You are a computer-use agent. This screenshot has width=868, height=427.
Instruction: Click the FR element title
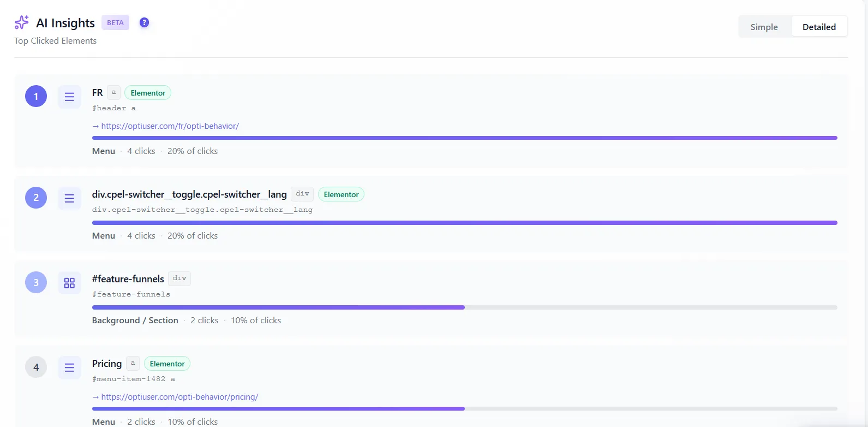98,93
